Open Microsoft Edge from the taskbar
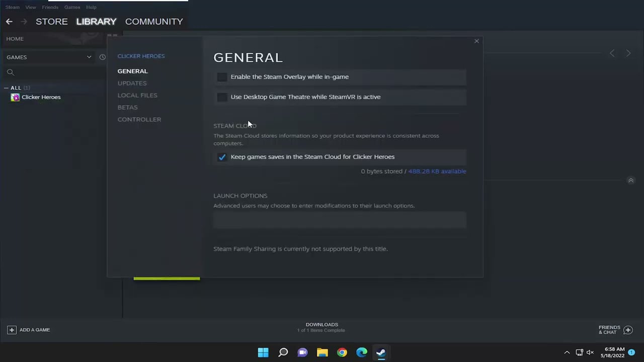644x362 pixels. tap(361, 352)
